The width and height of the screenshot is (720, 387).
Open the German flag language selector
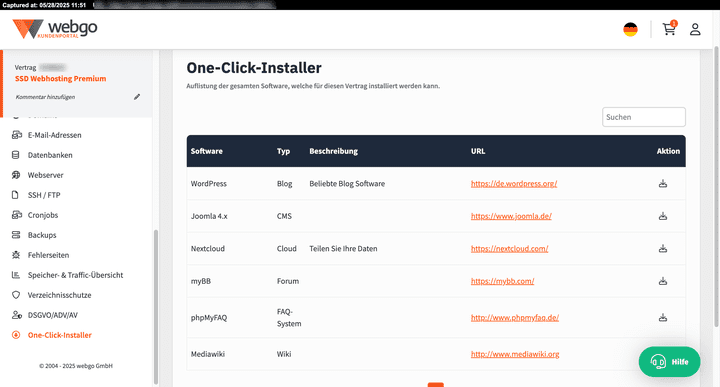point(630,29)
